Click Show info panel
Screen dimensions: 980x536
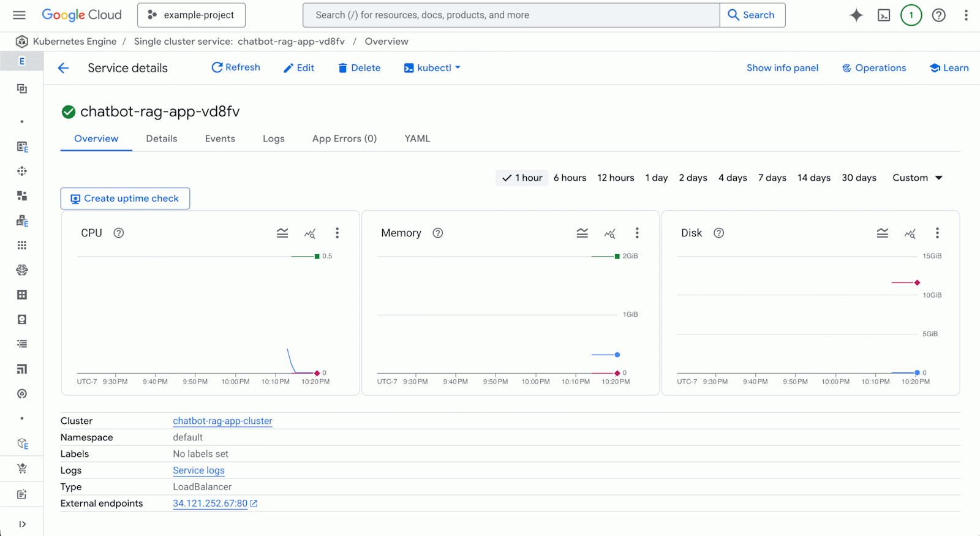[x=782, y=68]
